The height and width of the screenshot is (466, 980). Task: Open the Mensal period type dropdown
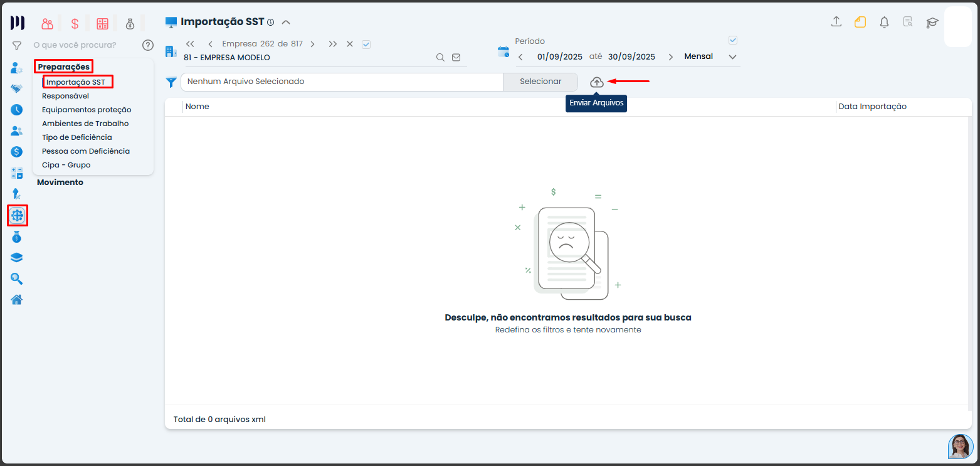click(x=733, y=57)
